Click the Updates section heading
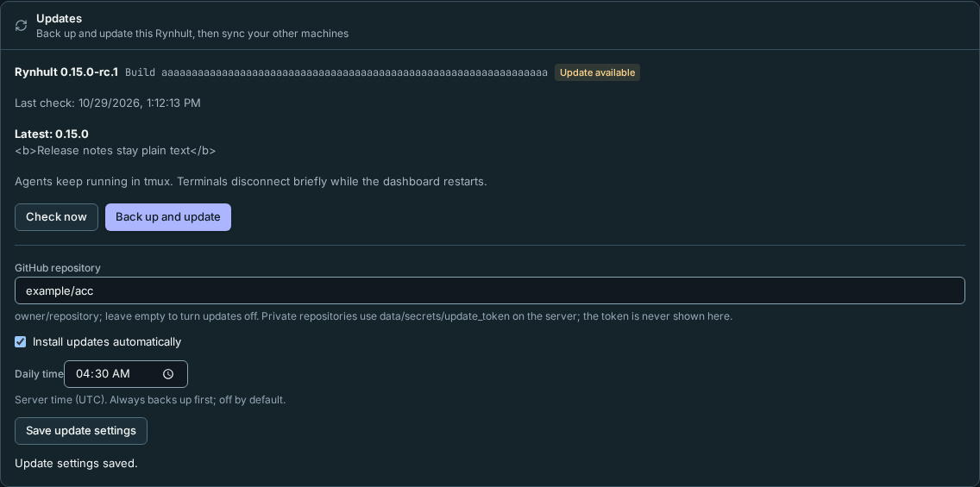Image resolution: width=980 pixels, height=487 pixels. coord(59,19)
